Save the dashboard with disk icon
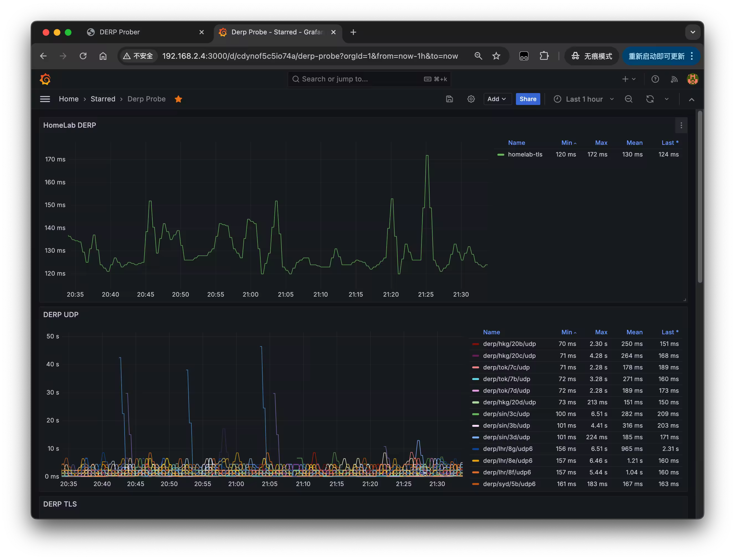Viewport: 735px width, 560px height. [x=449, y=99]
